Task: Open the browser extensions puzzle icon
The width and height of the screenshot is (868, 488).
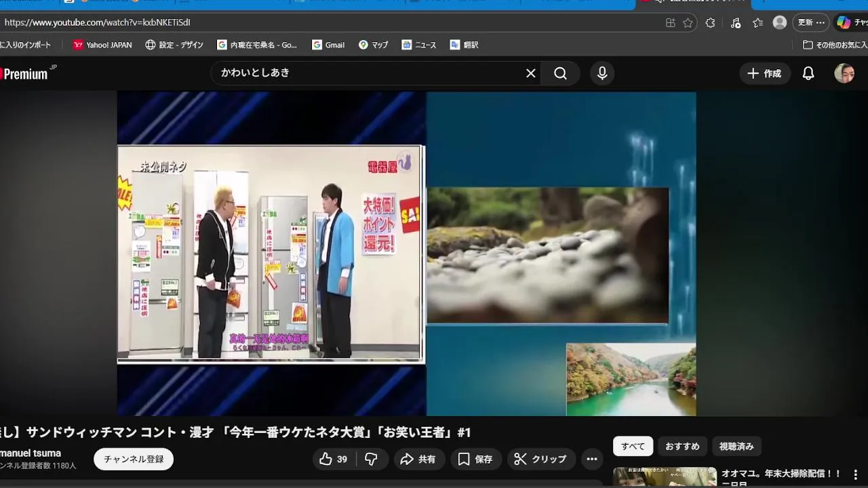Action: [x=710, y=22]
